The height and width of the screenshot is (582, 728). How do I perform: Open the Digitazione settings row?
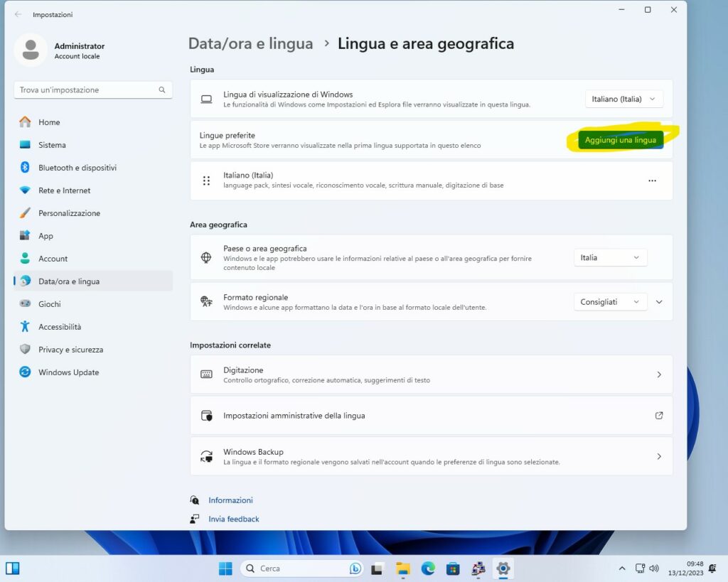click(431, 374)
